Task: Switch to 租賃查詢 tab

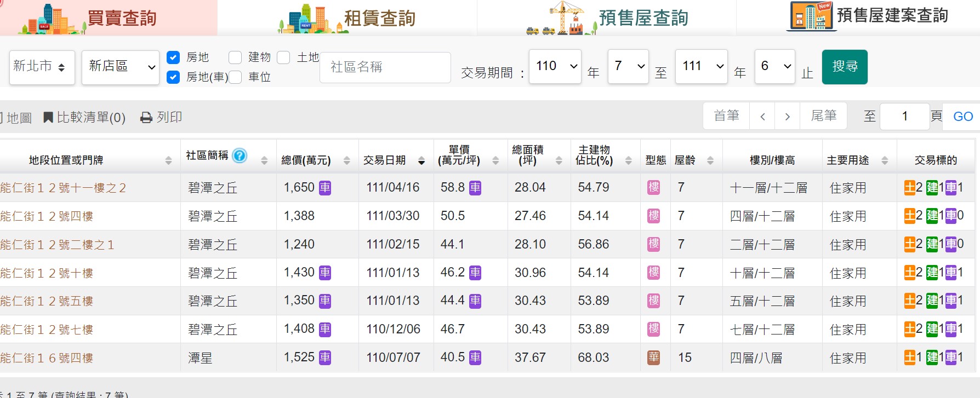Action: point(347,18)
